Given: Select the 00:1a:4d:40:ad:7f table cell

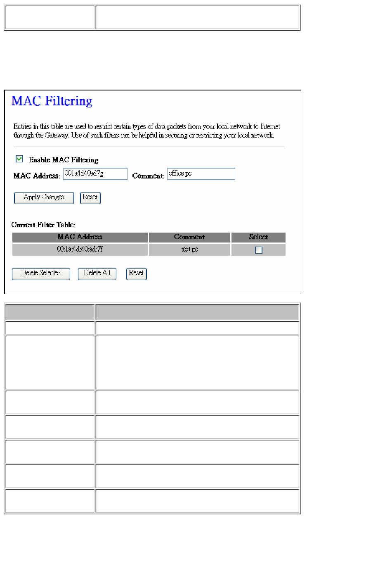Looking at the screenshot, I should click(80, 250).
